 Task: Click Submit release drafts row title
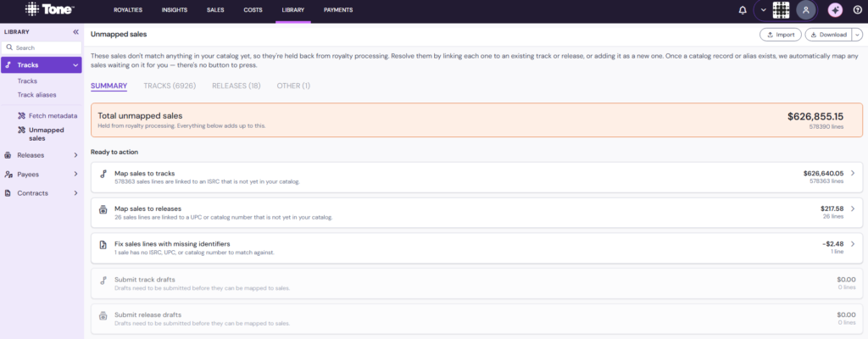(147, 314)
